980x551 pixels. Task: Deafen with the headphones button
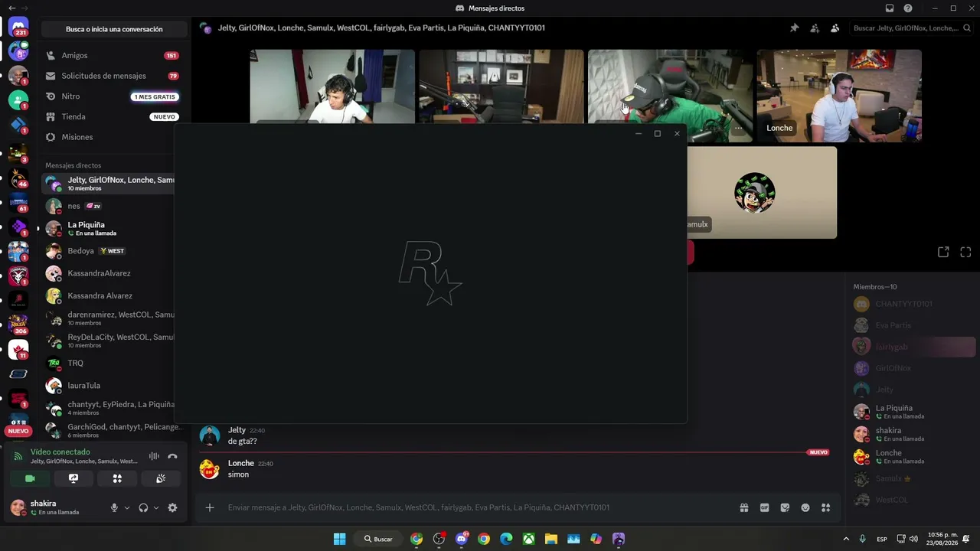click(x=143, y=507)
